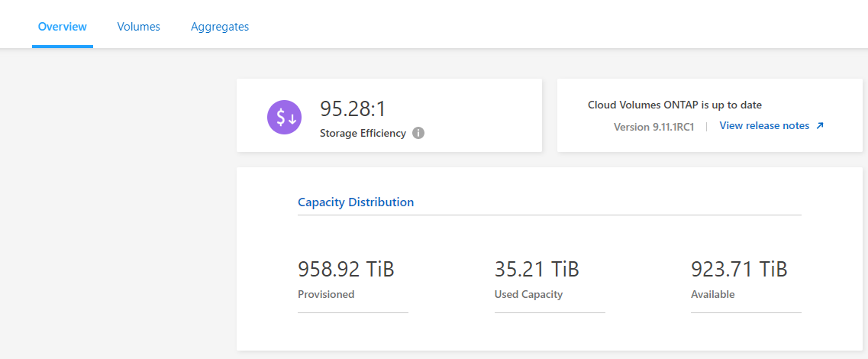Image resolution: width=868 pixels, height=359 pixels.
Task: Click the divider line under Capacity Distribution
Action: (x=550, y=215)
